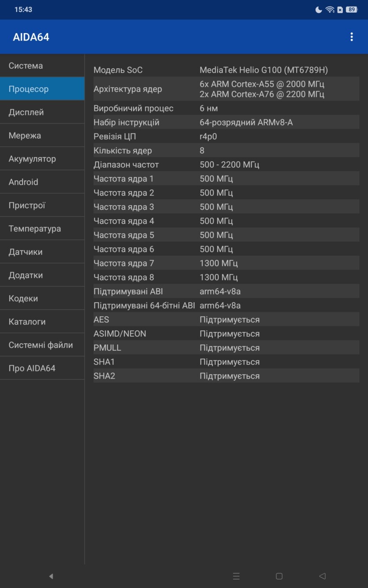
Task: Select the Дисплей category
Action: click(x=42, y=112)
